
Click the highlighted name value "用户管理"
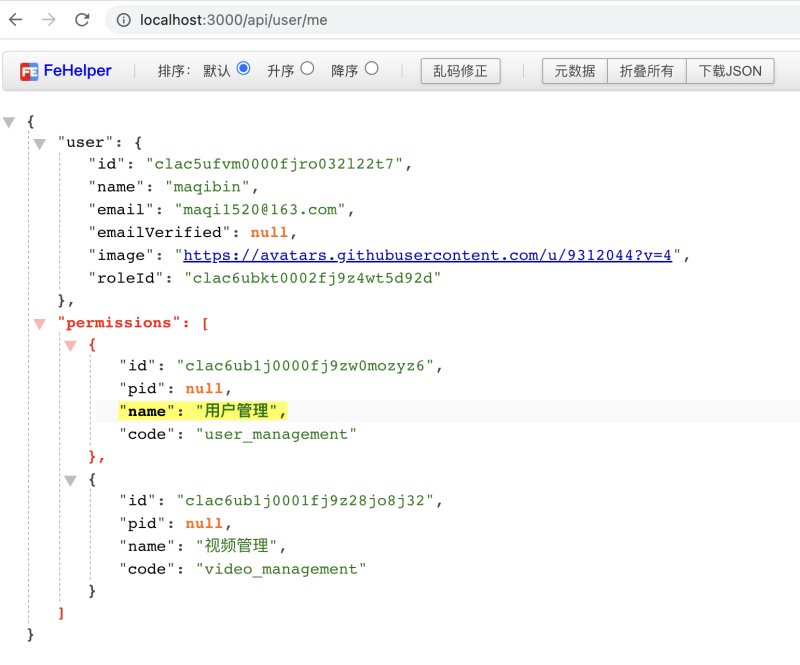(237, 411)
